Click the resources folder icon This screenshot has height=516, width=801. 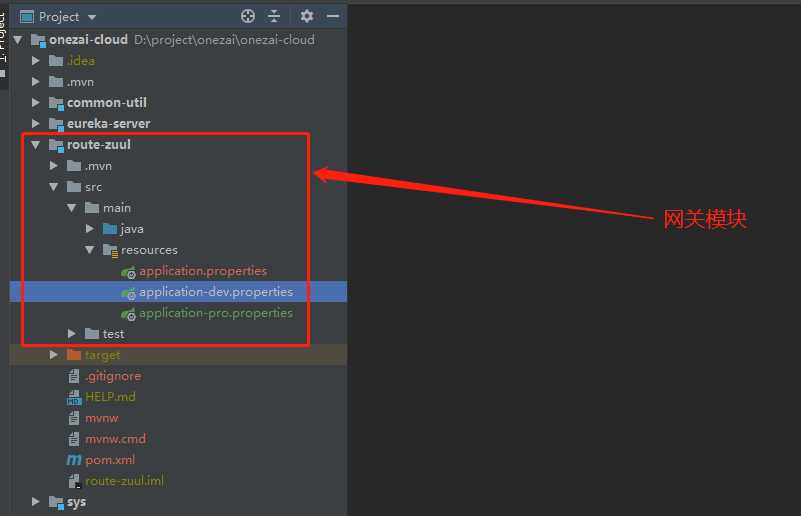tap(110, 250)
